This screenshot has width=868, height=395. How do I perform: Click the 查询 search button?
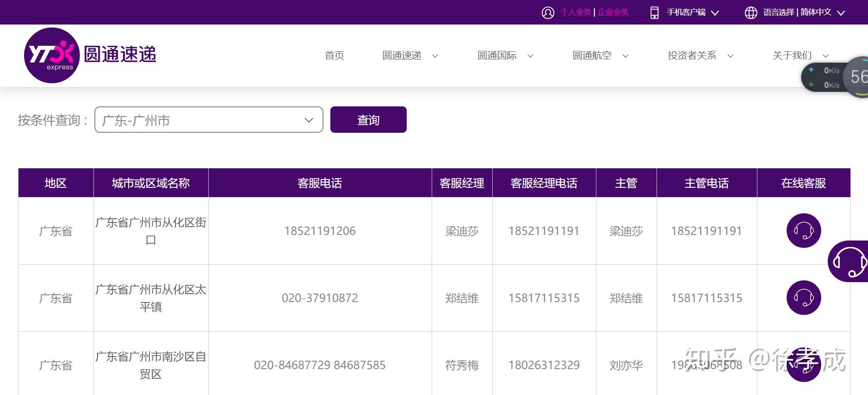tap(368, 120)
